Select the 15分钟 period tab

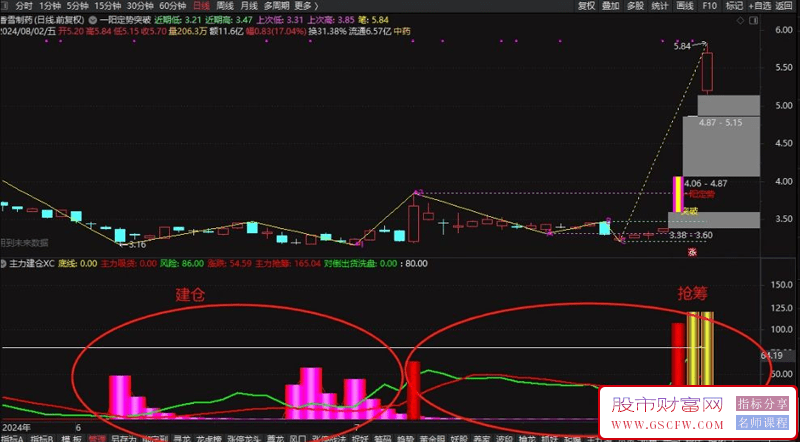tap(107, 6)
